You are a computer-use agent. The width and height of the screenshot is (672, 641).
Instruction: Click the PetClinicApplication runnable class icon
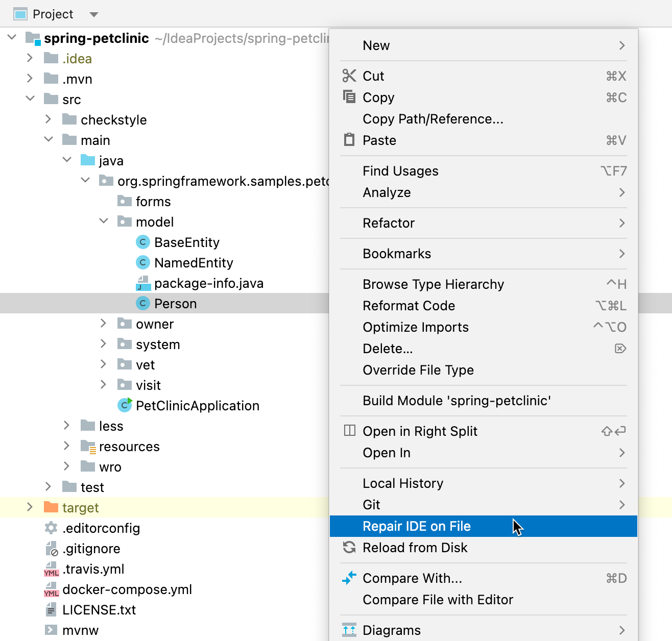point(125,405)
